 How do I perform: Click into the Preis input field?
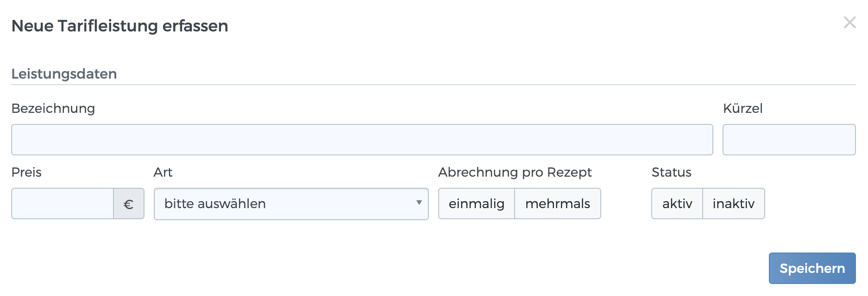point(63,203)
